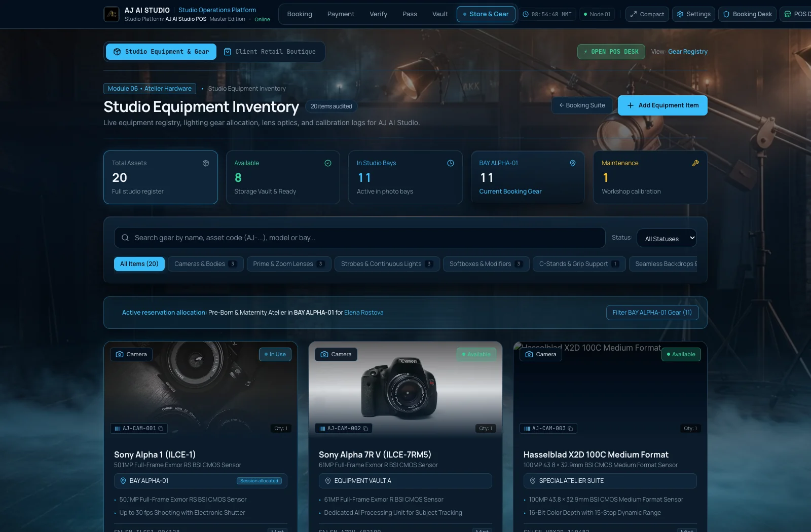Filter by Prime & Zoom Lenses category
Viewport: 811px width, 532px height.
[289, 264]
